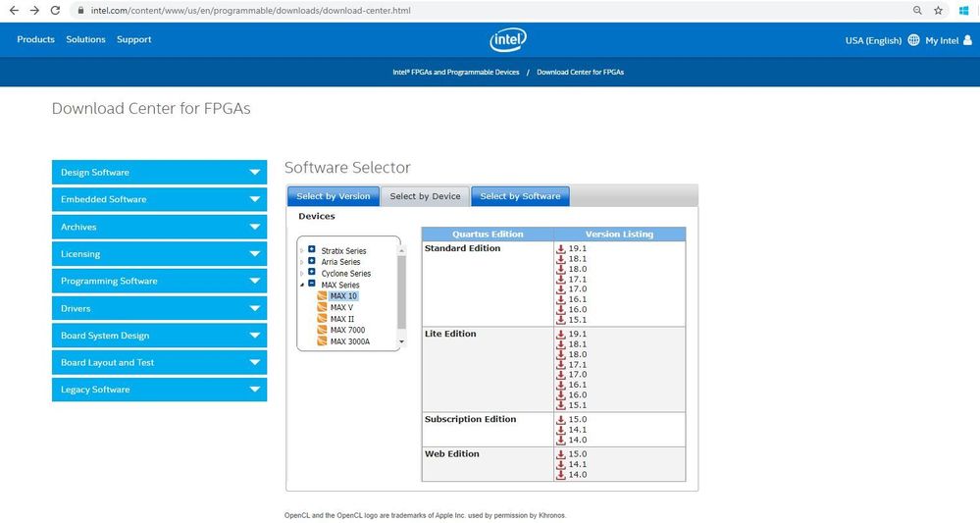
Task: Open the Products menu
Action: tap(35, 39)
